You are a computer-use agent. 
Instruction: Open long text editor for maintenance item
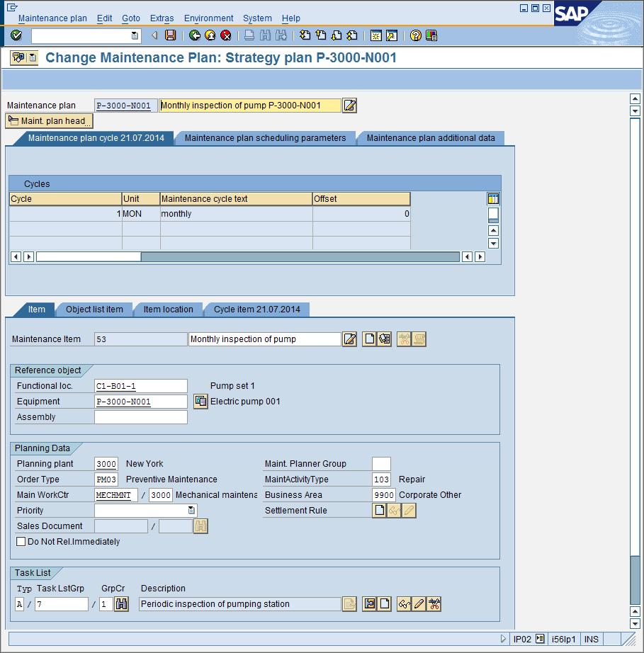click(349, 339)
